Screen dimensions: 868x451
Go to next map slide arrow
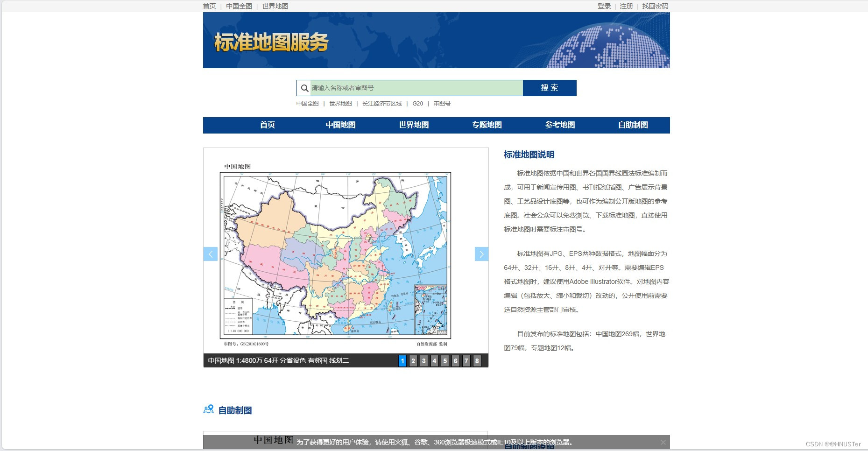(481, 254)
